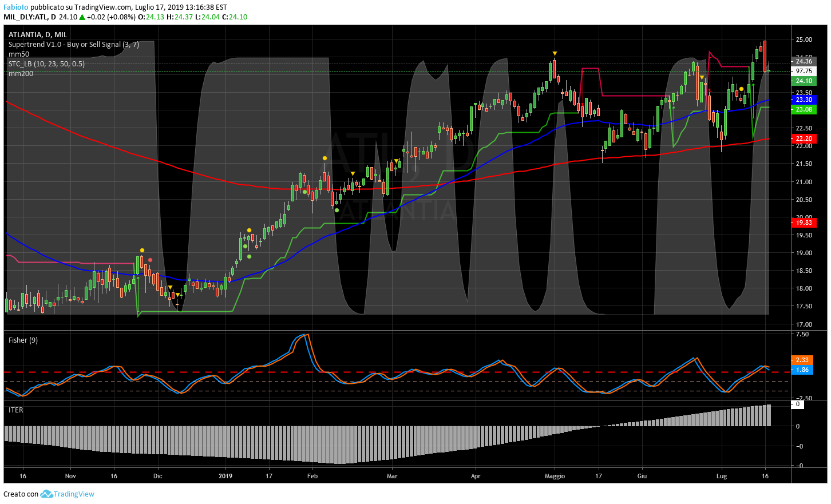This screenshot has width=831, height=504.
Task: Click the Nov date on time axis
Action: (70, 476)
